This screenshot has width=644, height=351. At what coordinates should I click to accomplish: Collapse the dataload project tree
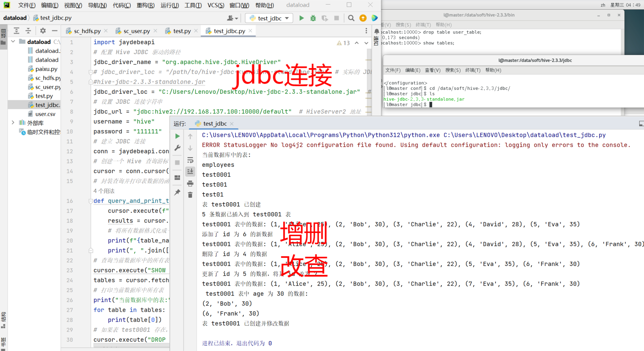[x=13, y=42]
